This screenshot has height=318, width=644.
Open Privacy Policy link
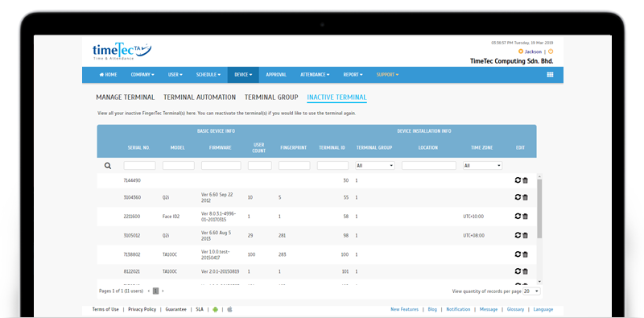click(142, 309)
